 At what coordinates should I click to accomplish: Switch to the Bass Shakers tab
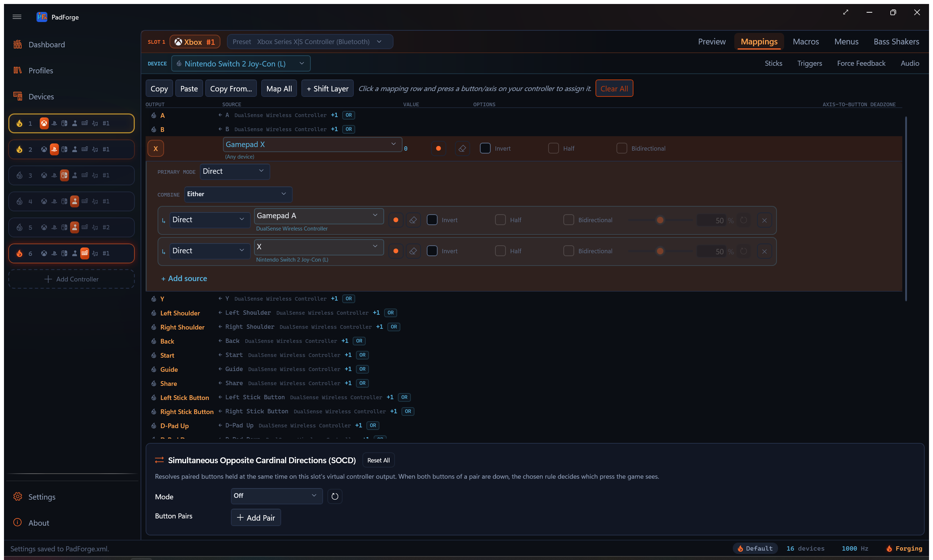click(896, 42)
